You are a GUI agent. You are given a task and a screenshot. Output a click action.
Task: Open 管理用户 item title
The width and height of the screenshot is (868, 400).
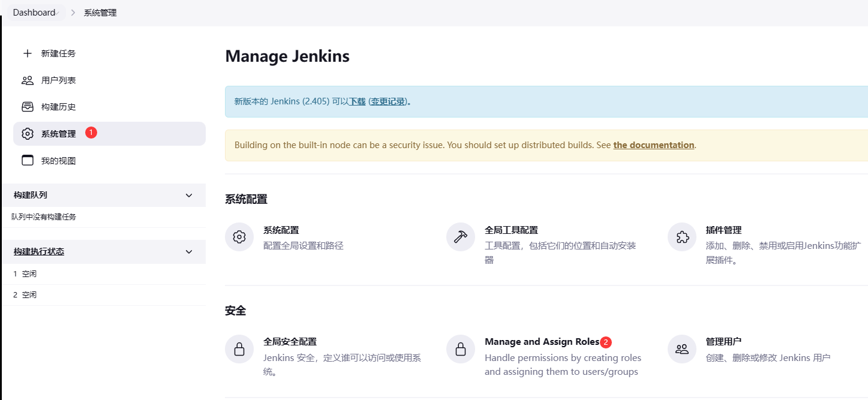click(x=724, y=342)
